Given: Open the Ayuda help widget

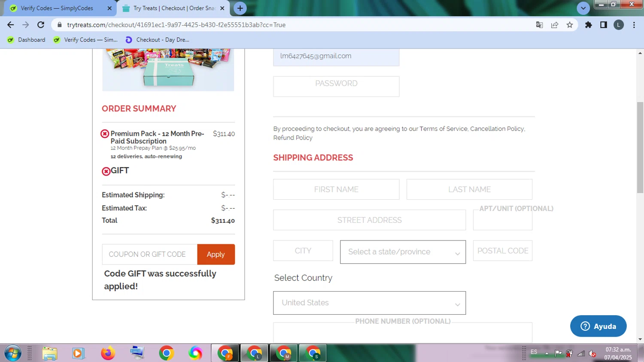Looking at the screenshot, I should 598,326.
